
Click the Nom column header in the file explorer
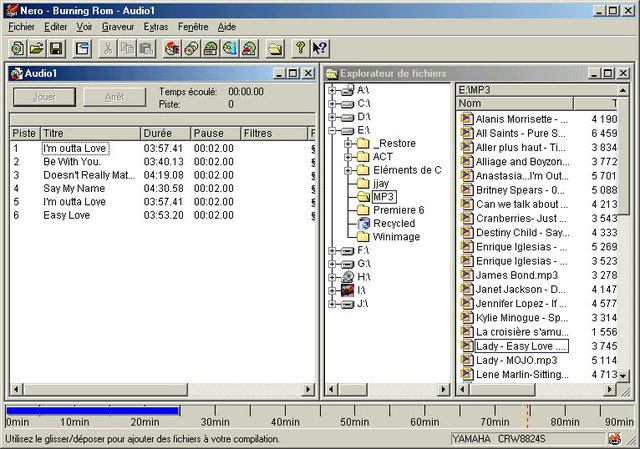pyautogui.click(x=514, y=103)
